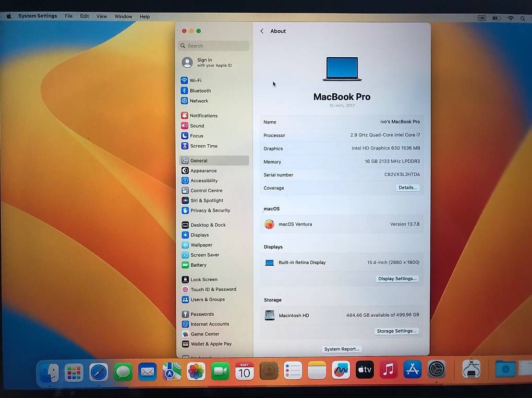Launch FaceTime from the Dock
Screen dimensions: 532x398
tap(220, 371)
